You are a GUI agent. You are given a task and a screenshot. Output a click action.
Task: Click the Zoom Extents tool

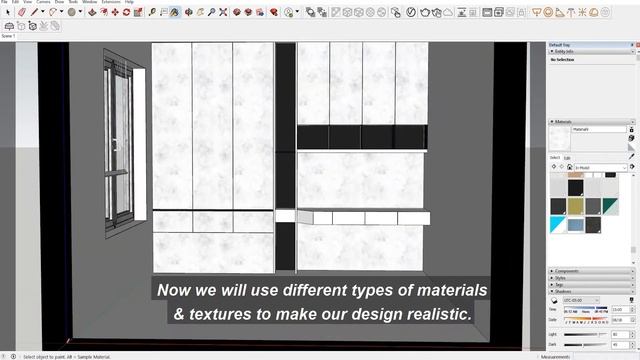(x=223, y=12)
